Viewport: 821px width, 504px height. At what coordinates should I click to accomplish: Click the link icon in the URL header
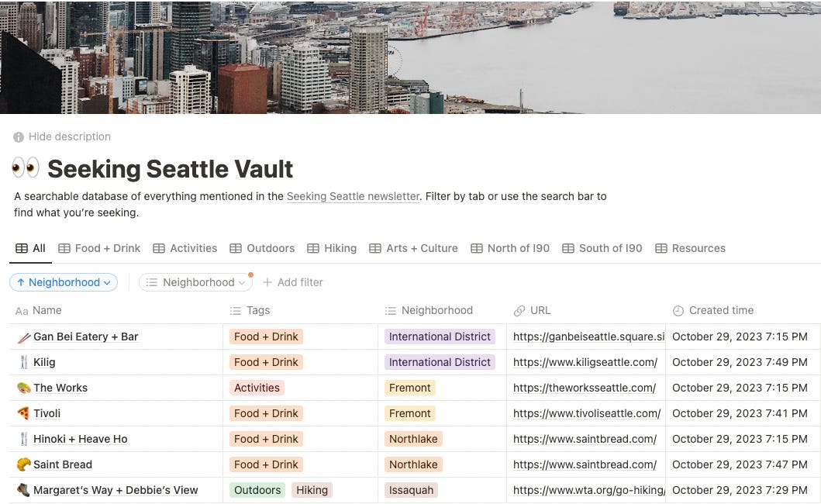coord(519,311)
